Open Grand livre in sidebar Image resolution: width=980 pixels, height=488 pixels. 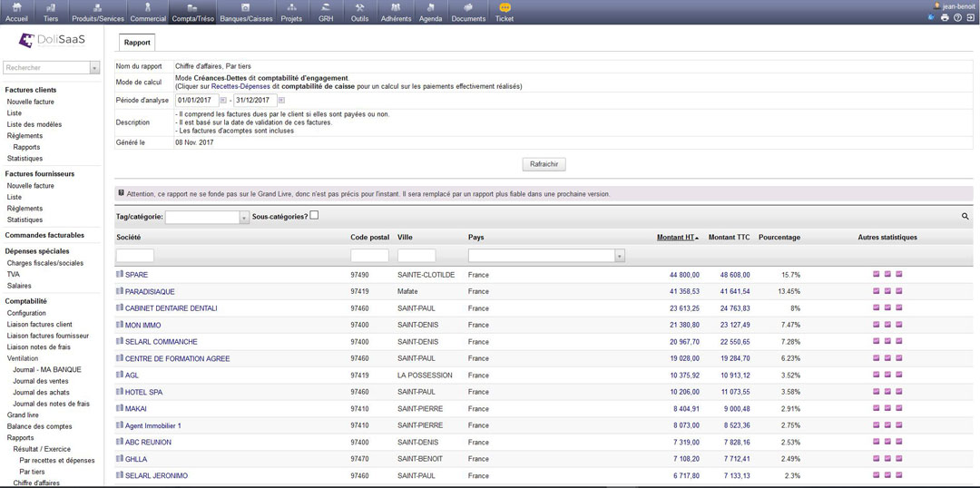click(x=23, y=415)
